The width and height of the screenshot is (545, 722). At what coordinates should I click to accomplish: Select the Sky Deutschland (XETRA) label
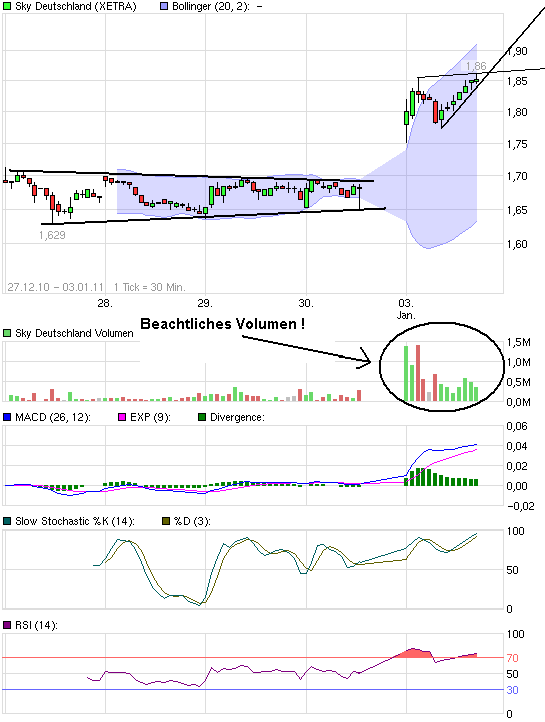(x=76, y=7)
